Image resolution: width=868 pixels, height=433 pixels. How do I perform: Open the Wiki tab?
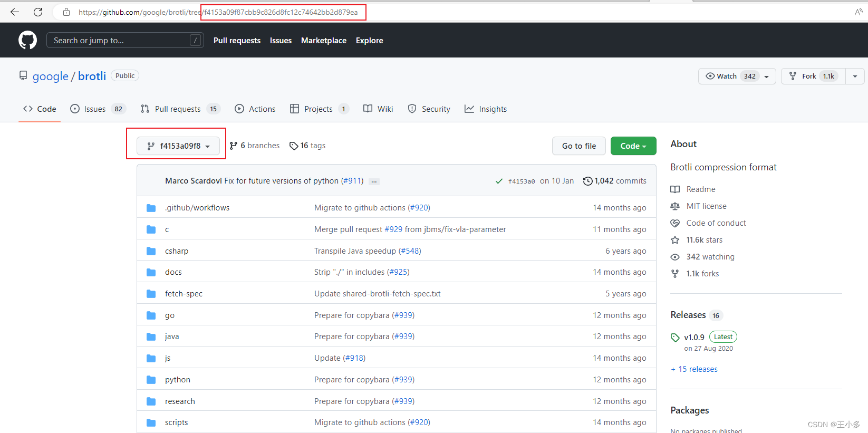pos(378,109)
